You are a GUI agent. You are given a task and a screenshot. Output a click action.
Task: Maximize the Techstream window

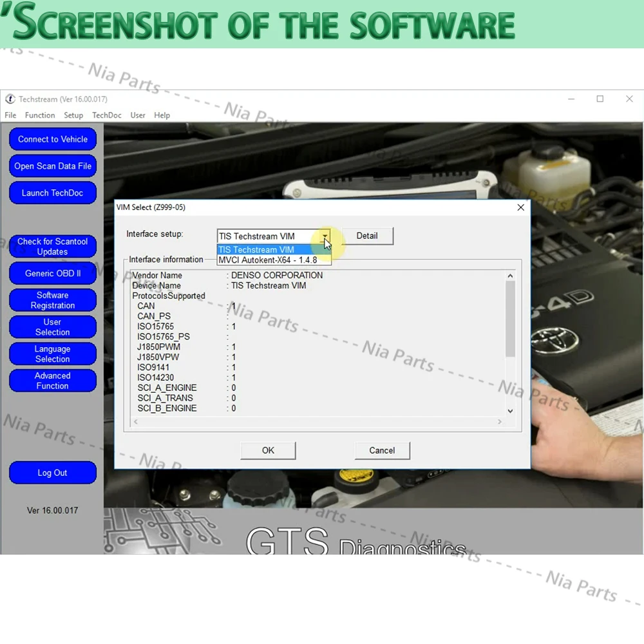[600, 99]
